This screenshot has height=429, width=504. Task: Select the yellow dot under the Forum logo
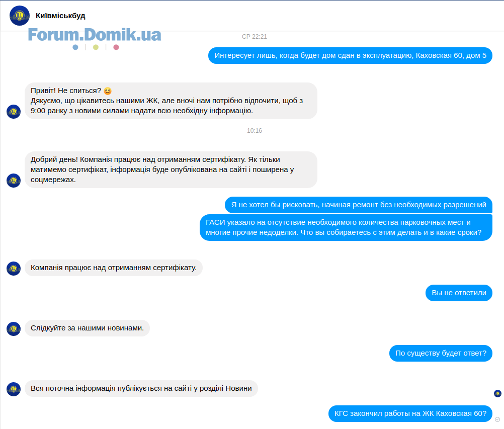point(96,47)
